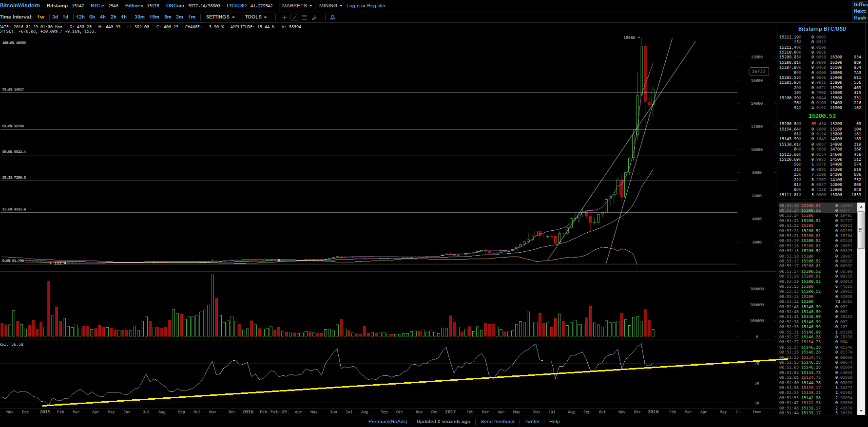
Task: Click the current price marker 16733
Action: click(758, 71)
